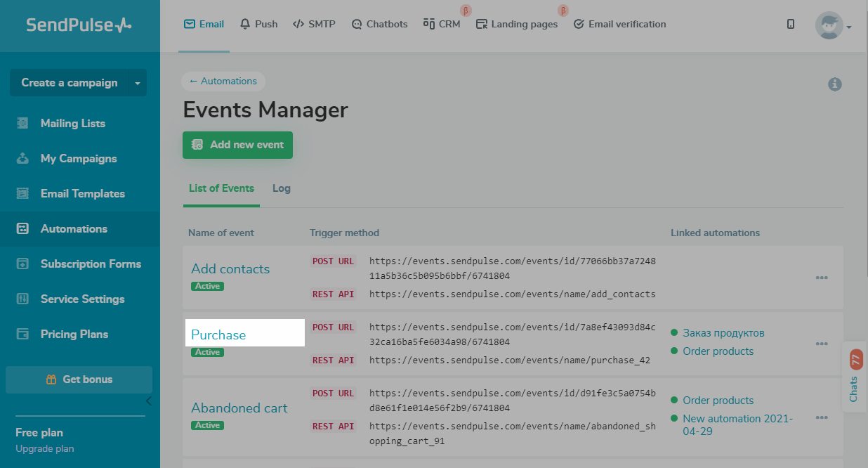Viewport: 868px width, 468px height.
Task: Click the Subscription Forms sidebar icon
Action: (23, 264)
